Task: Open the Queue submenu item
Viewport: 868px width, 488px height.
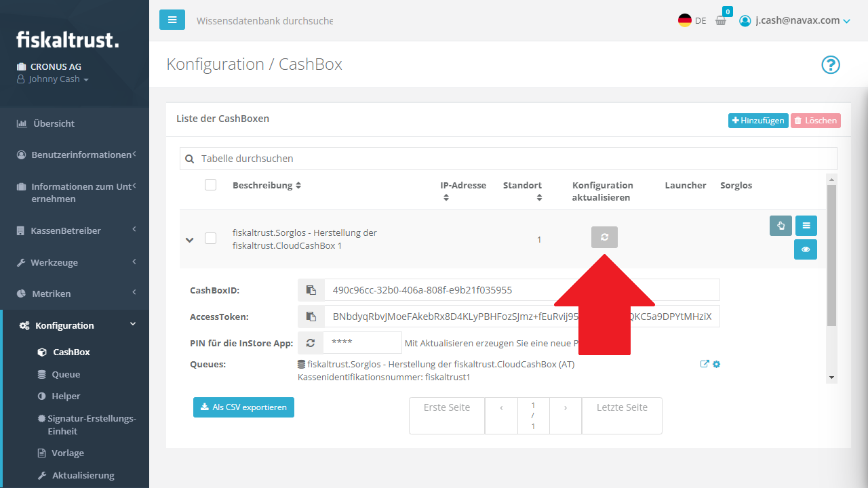Action: coord(66,374)
